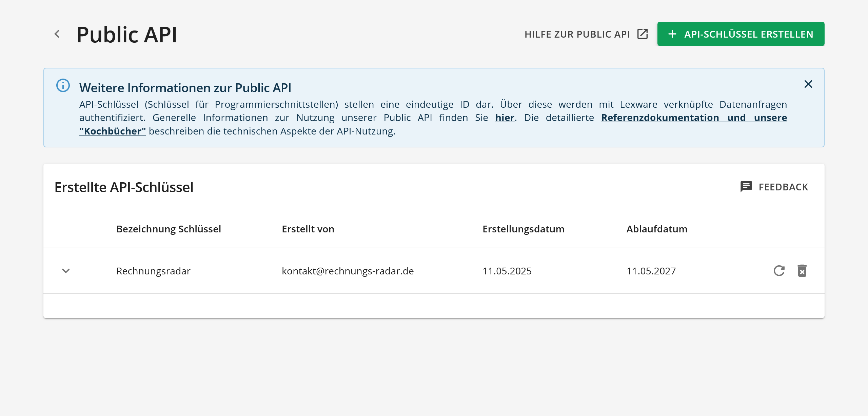Open the hier link in the banner text
The height and width of the screenshot is (416, 868).
504,118
